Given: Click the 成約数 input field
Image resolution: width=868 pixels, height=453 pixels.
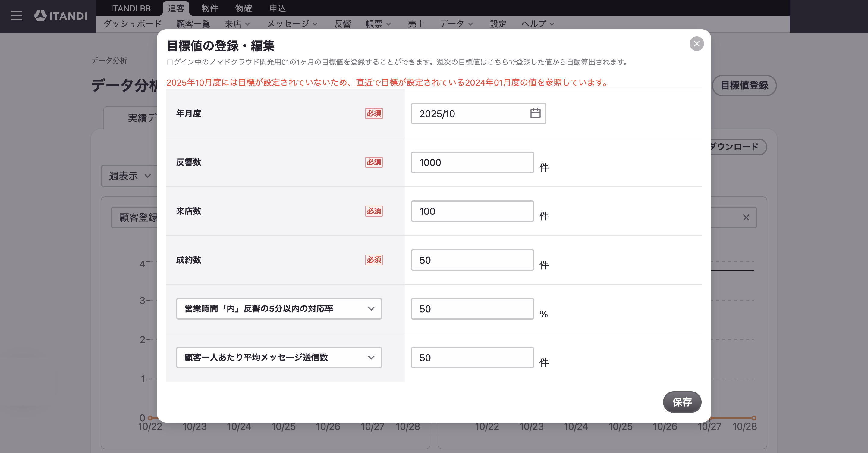Looking at the screenshot, I should click(x=472, y=260).
